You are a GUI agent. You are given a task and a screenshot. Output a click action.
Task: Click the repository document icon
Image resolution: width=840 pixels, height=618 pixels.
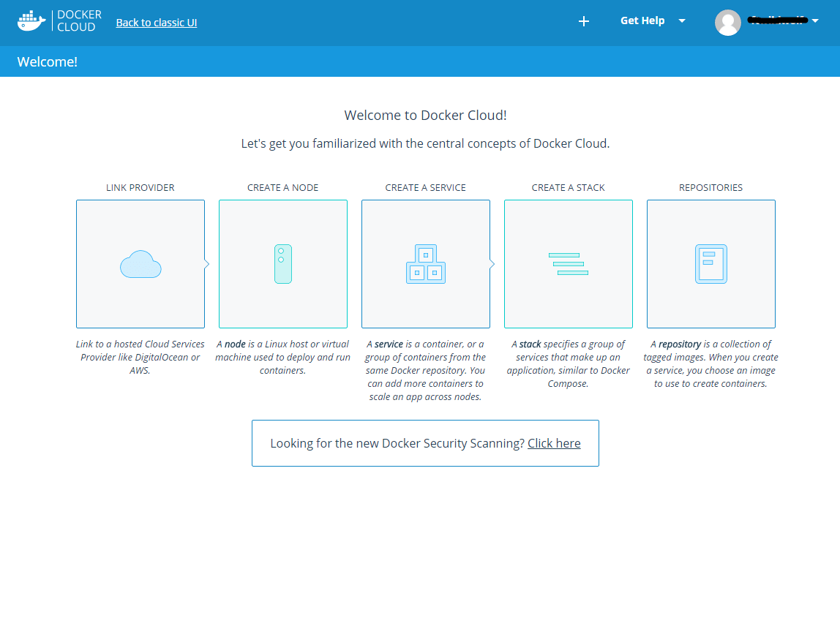point(711,264)
